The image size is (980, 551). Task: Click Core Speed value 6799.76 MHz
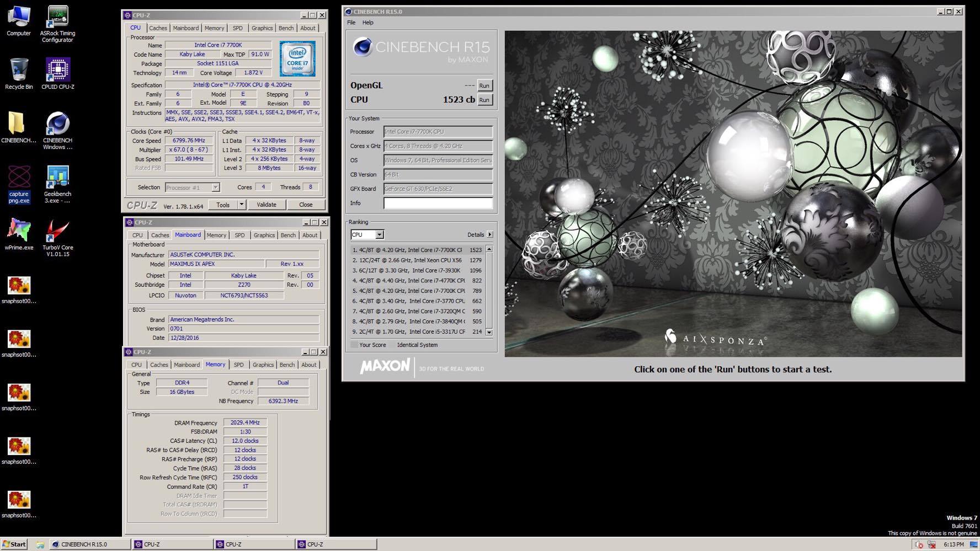pos(189,141)
